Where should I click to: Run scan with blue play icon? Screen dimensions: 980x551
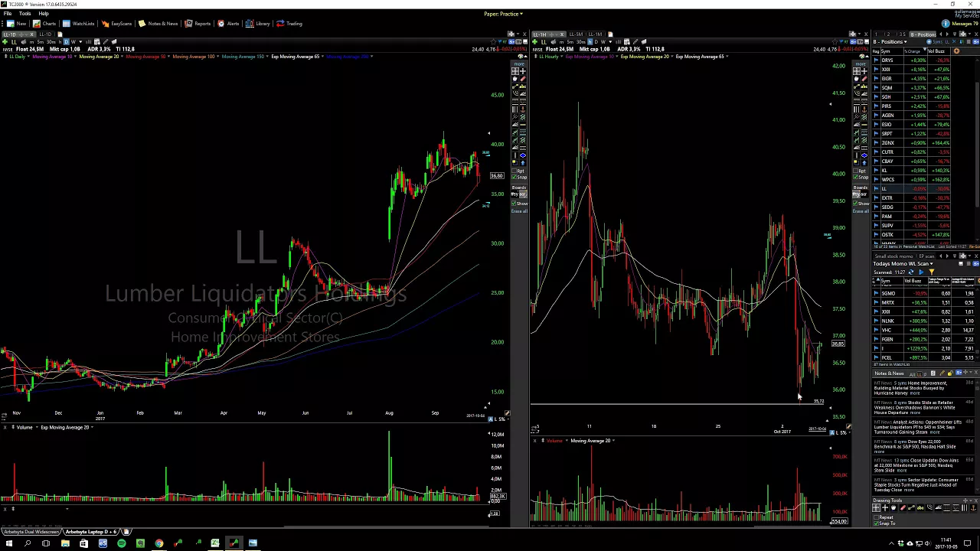(921, 272)
